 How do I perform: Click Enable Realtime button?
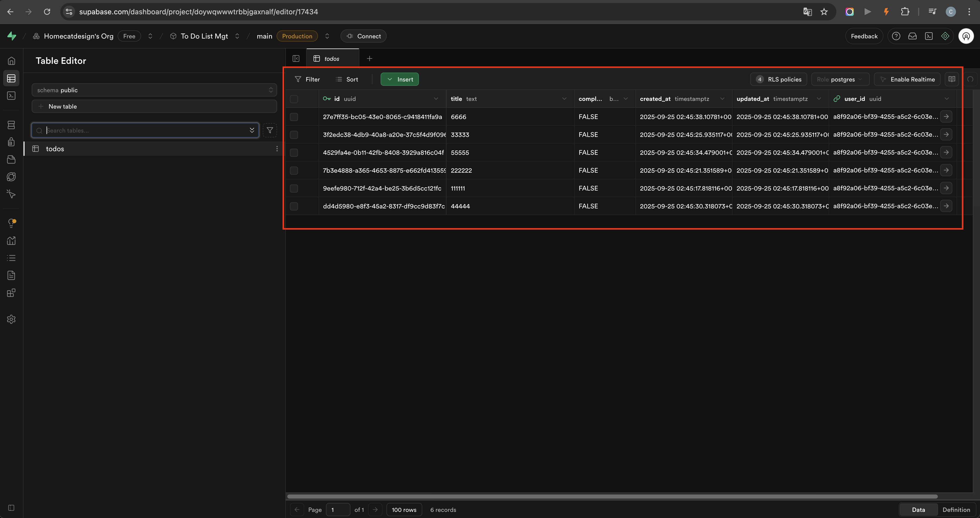click(907, 79)
